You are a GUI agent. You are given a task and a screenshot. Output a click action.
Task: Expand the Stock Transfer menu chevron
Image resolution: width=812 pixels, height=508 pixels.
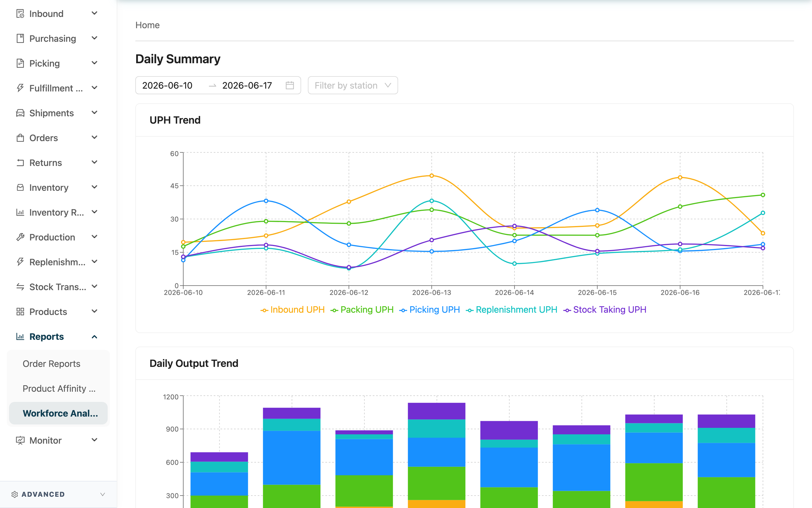[95, 286]
